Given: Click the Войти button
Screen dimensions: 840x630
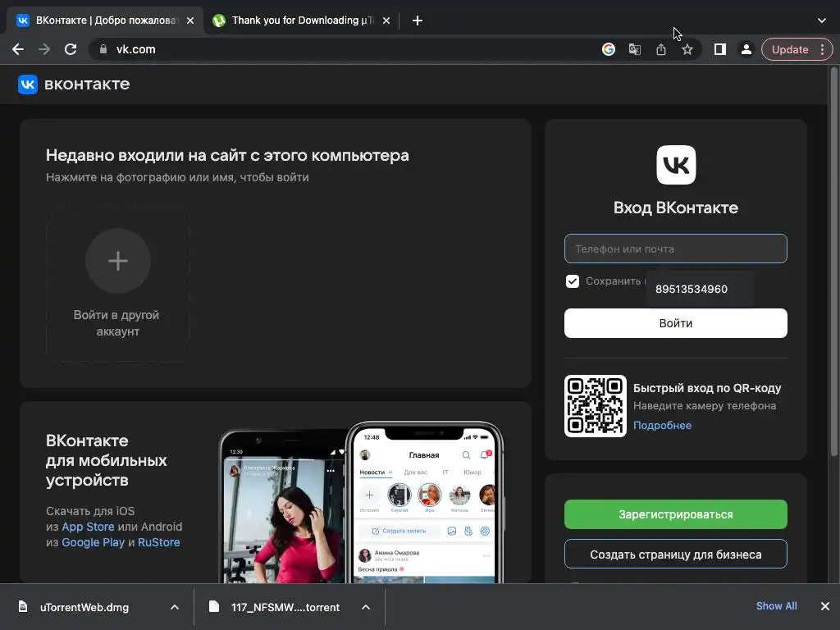Looking at the screenshot, I should coord(676,323).
